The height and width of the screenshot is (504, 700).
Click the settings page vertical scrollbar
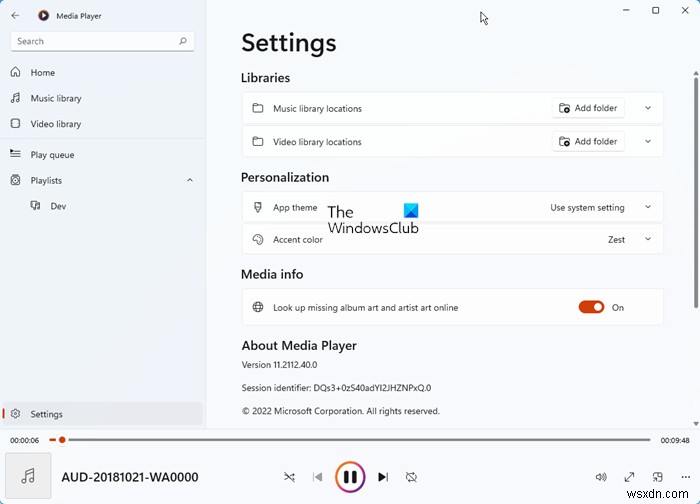[696, 192]
